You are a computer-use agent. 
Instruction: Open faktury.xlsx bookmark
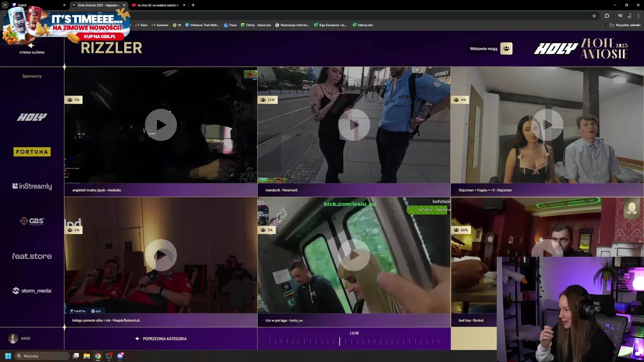click(363, 25)
